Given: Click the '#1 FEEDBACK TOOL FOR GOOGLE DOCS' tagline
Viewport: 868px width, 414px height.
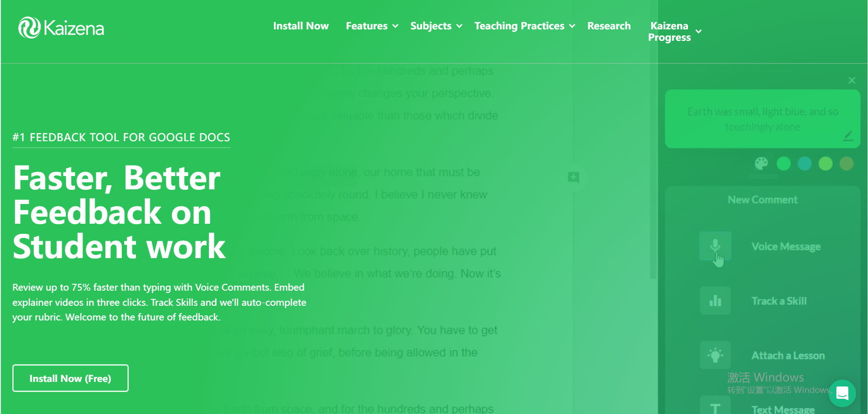Looking at the screenshot, I should pyautogui.click(x=121, y=138).
